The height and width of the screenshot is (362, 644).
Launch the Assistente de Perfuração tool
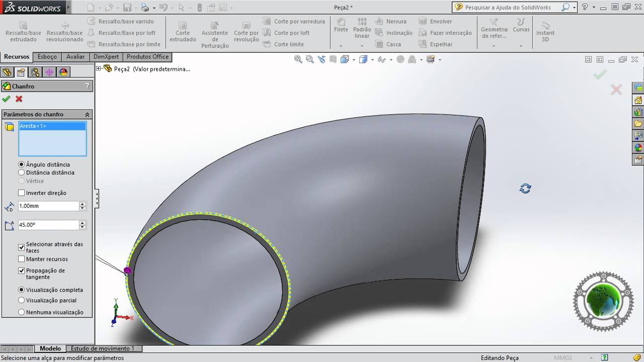[x=215, y=35]
